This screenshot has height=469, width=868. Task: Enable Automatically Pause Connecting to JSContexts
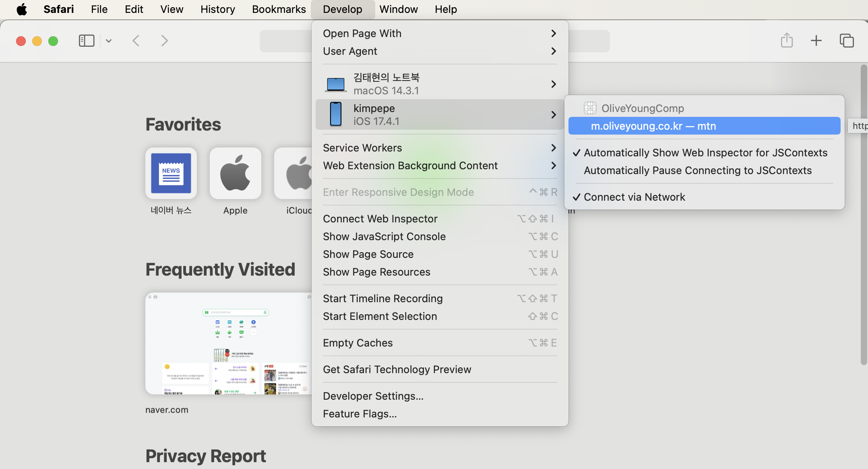697,170
